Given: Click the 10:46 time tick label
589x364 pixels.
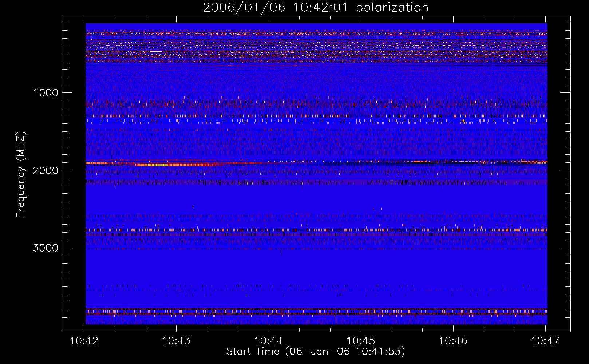Looking at the screenshot, I should pos(453,341).
